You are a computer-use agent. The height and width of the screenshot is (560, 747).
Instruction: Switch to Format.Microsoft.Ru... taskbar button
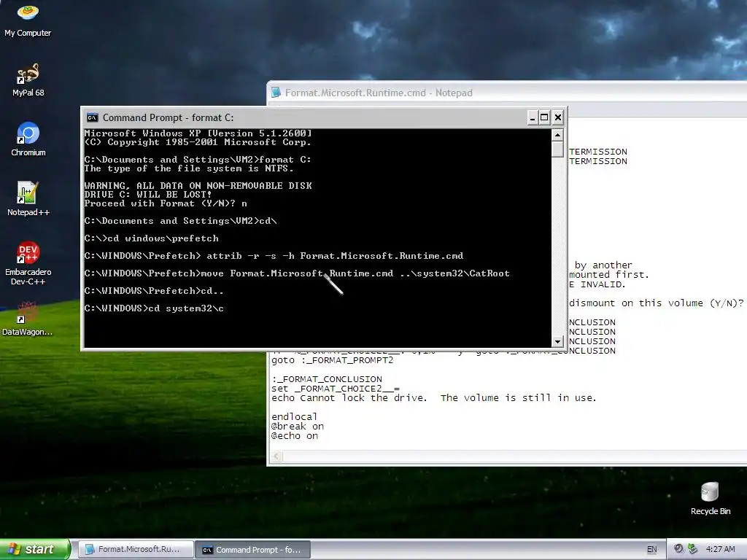pyautogui.click(x=136, y=549)
